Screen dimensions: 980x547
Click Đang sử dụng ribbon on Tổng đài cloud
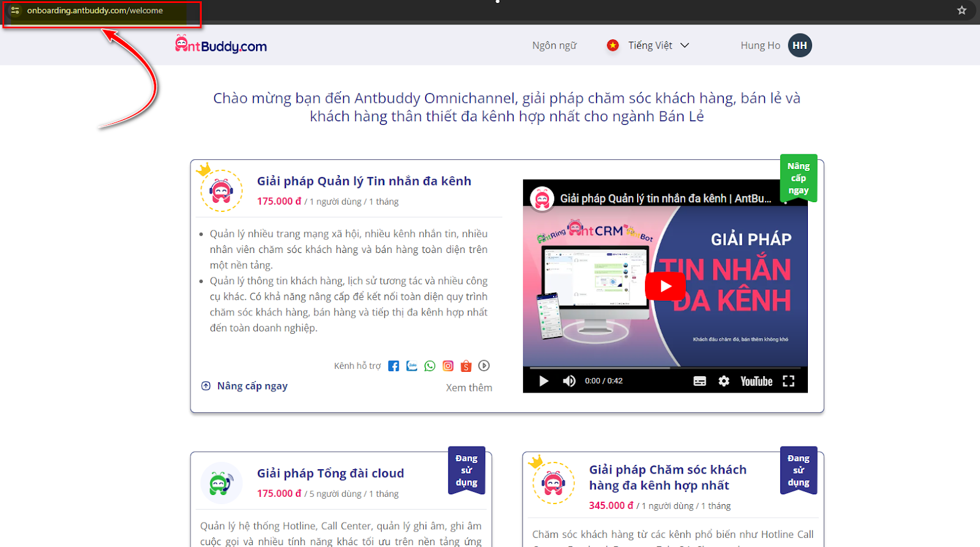(467, 470)
